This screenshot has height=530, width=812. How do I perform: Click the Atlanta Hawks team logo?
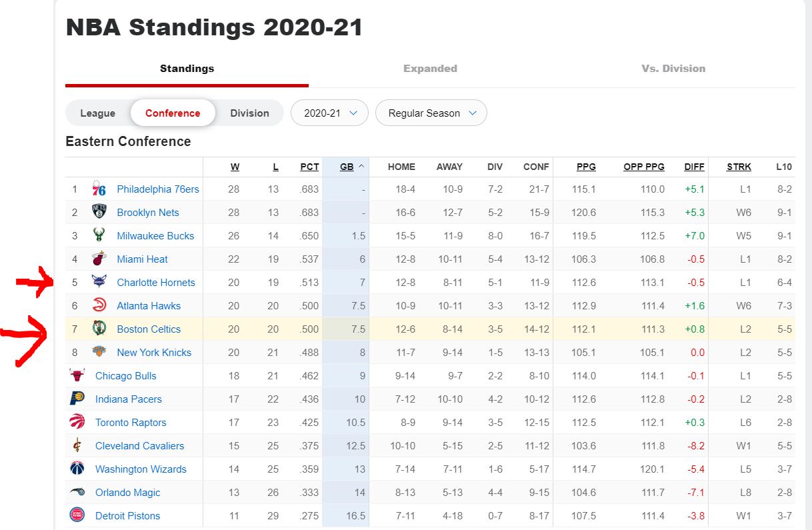(x=99, y=305)
